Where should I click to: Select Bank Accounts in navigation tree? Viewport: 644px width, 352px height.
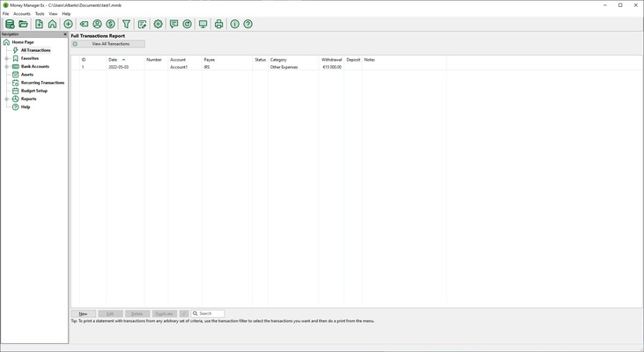tap(35, 67)
